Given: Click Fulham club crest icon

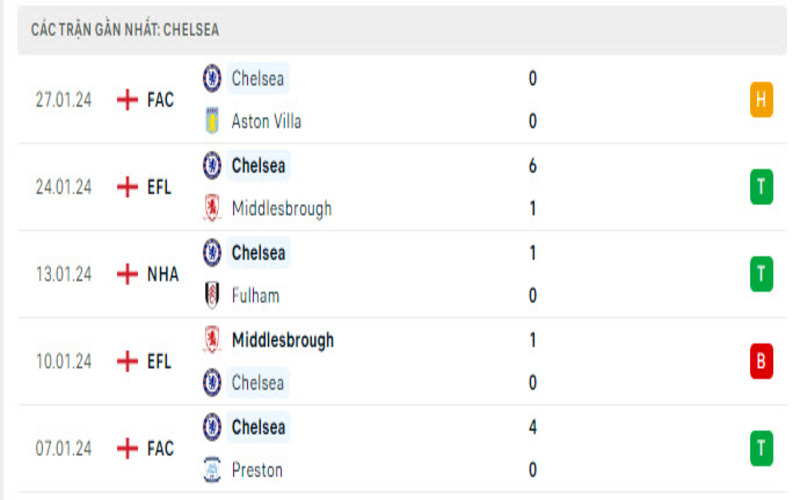Looking at the screenshot, I should click(x=212, y=296).
